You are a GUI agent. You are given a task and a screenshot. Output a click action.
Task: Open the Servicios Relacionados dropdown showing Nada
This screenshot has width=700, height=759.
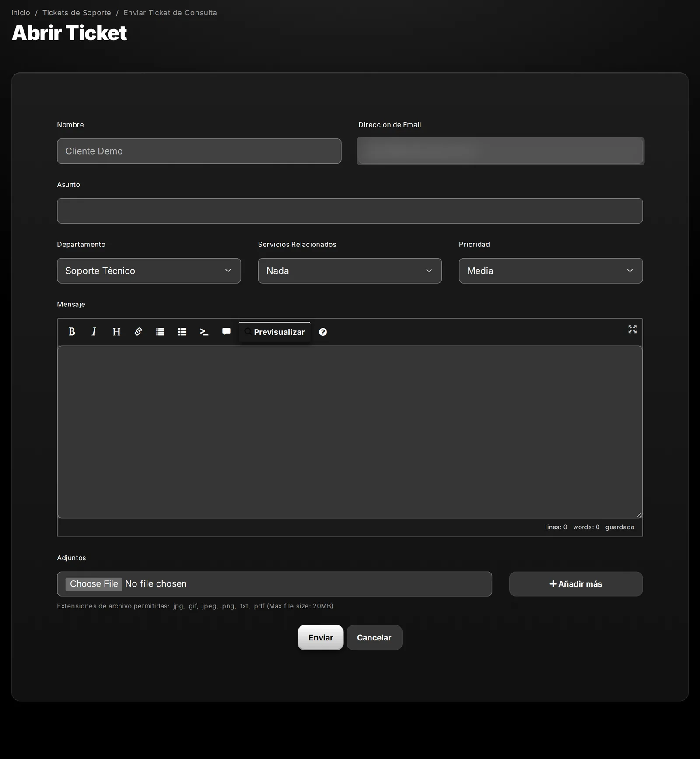click(x=350, y=271)
